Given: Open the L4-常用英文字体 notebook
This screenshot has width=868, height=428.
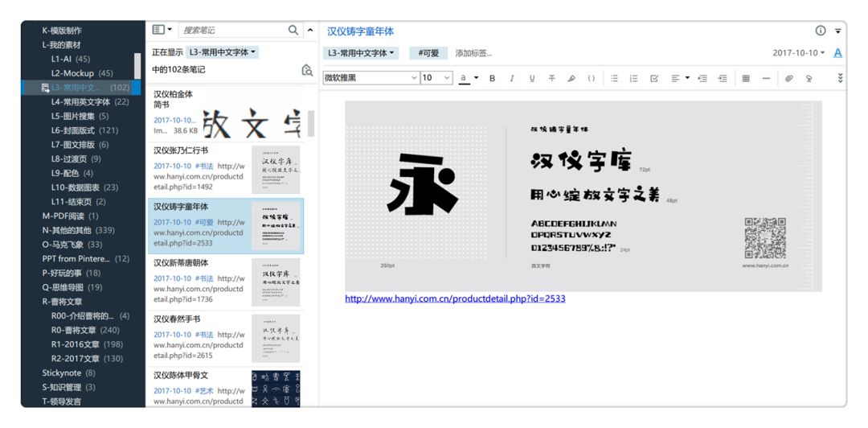Looking at the screenshot, I should click(90, 102).
